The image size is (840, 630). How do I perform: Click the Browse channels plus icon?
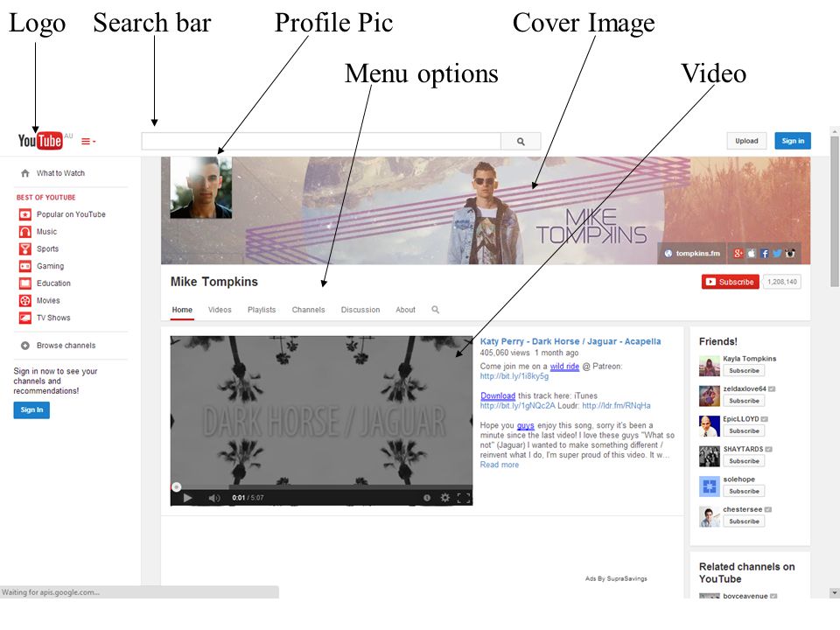coord(25,346)
